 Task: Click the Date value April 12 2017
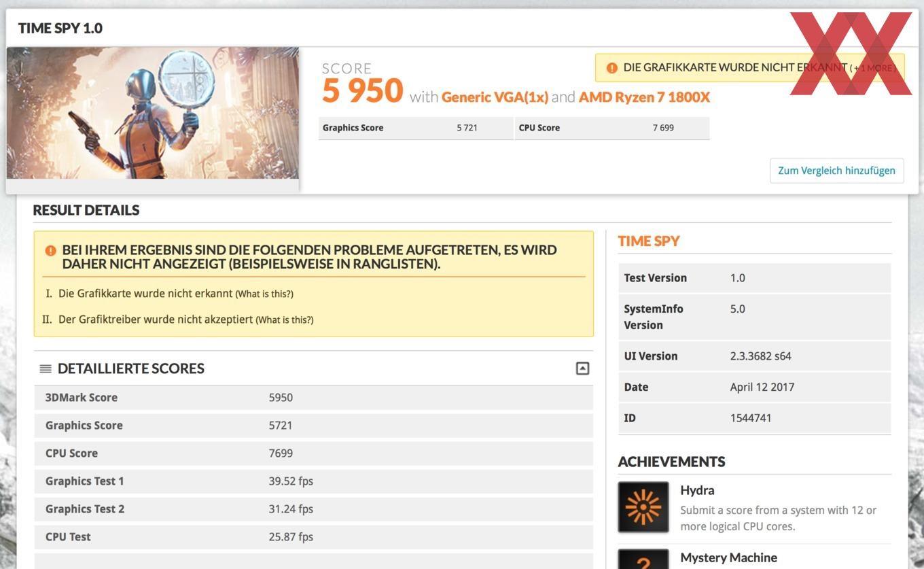[x=762, y=387]
